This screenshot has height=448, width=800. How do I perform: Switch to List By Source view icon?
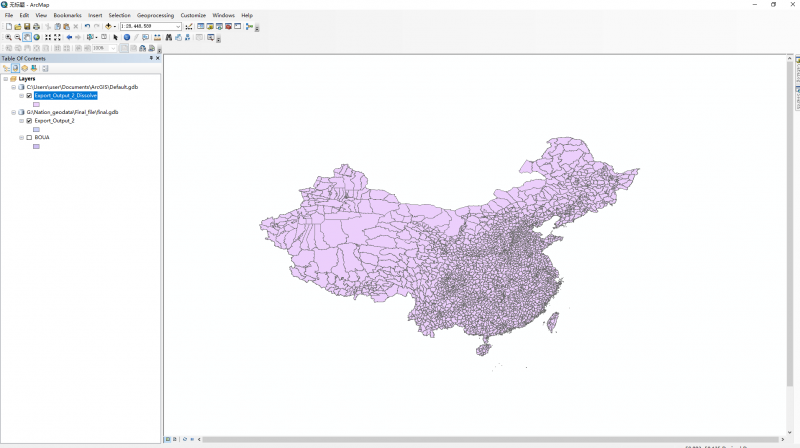(x=15, y=68)
